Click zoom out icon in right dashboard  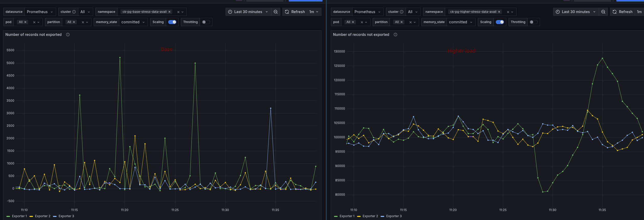point(603,12)
